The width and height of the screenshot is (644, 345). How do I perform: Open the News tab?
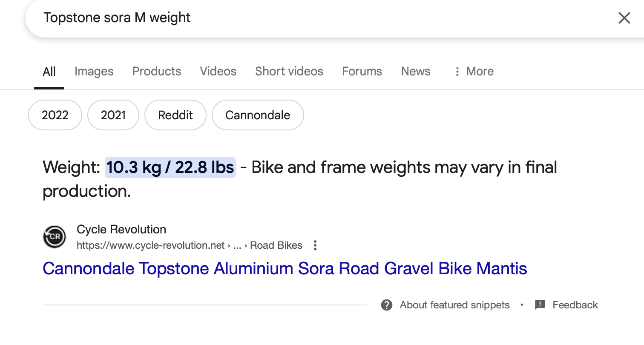click(x=416, y=72)
